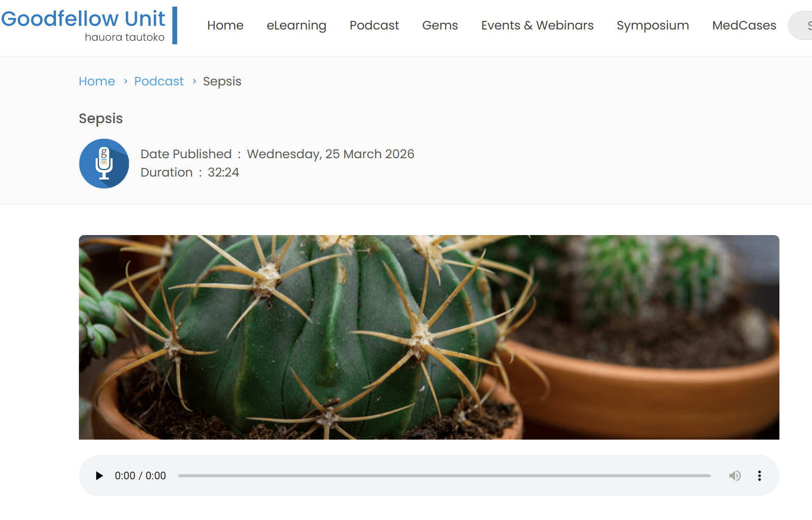Play the Sepsis podcast audio
This screenshot has width=812, height=520.
(x=99, y=476)
